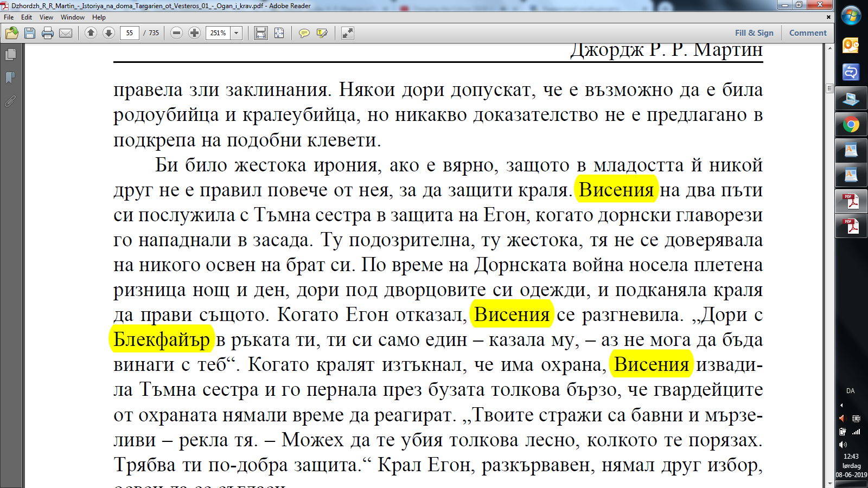Show page thumbnails panel in sidebar
This screenshot has height=488, width=868.
10,54
